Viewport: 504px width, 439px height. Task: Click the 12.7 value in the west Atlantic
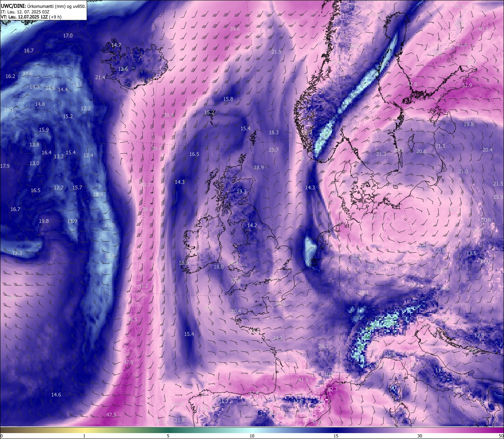[x=59, y=188]
